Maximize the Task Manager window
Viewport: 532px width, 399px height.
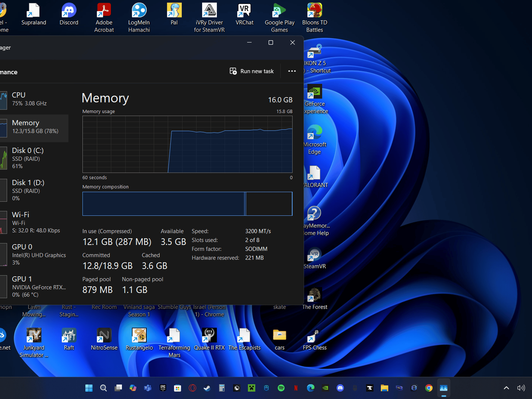[271, 43]
